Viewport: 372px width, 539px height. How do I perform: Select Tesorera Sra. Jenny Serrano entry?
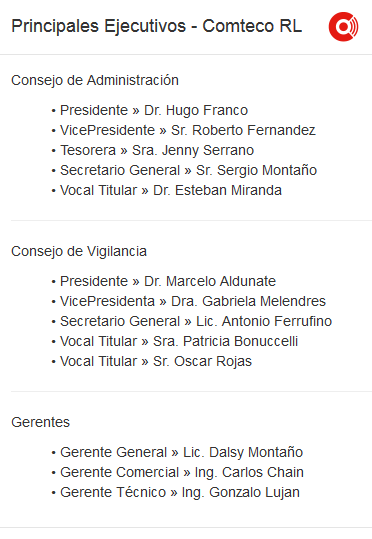click(157, 151)
